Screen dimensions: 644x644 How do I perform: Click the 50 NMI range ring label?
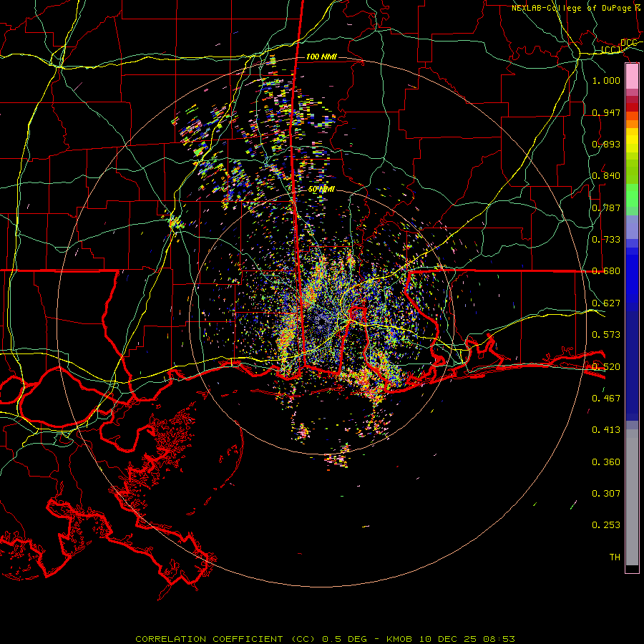321,190
